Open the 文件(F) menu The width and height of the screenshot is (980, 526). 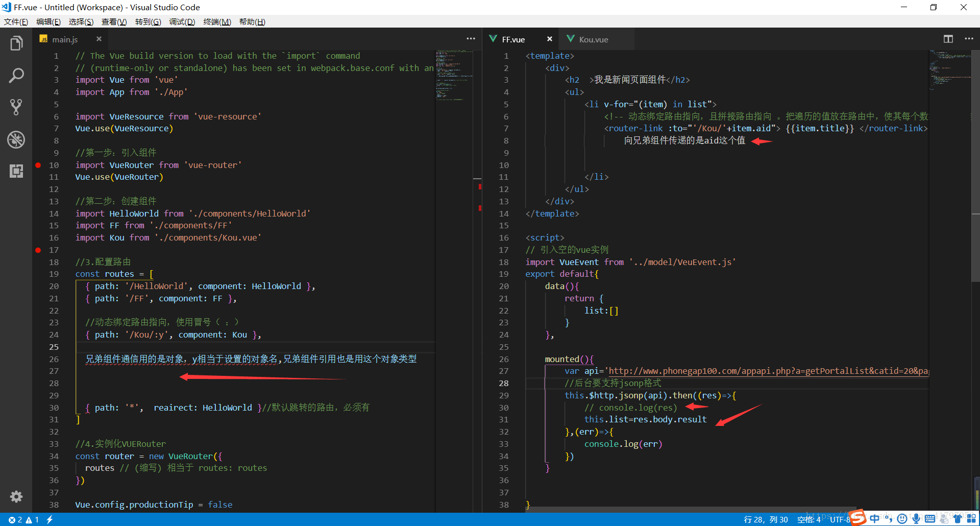(16, 22)
